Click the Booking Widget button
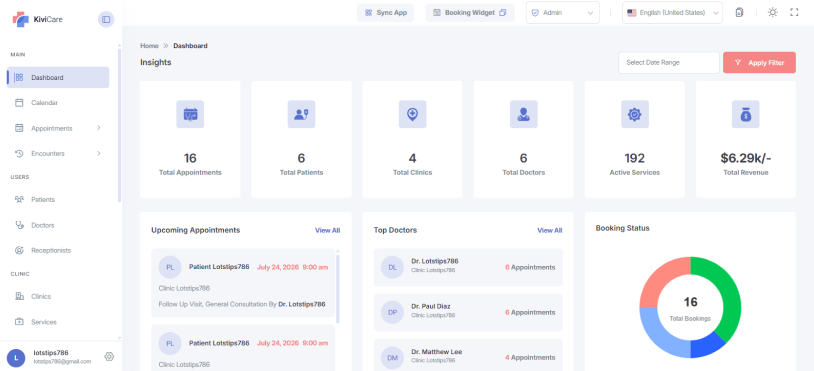Screen dimensions: 814x371 coord(470,12)
